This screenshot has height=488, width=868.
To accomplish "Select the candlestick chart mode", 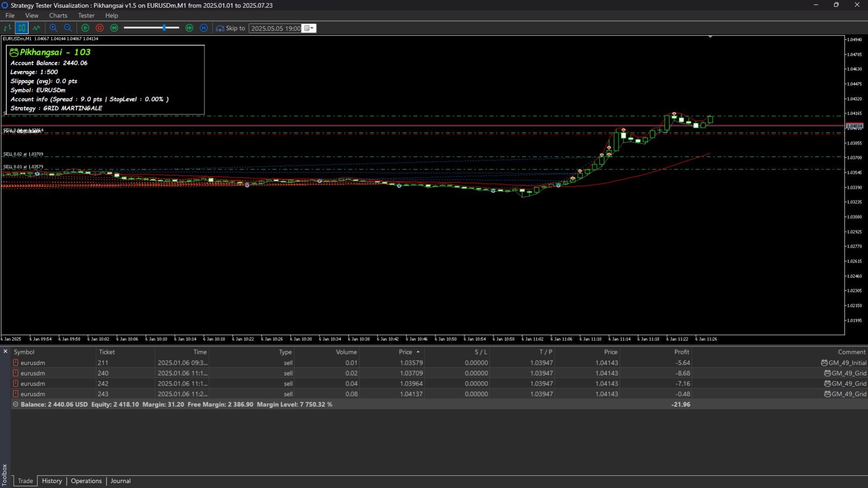I will (22, 28).
